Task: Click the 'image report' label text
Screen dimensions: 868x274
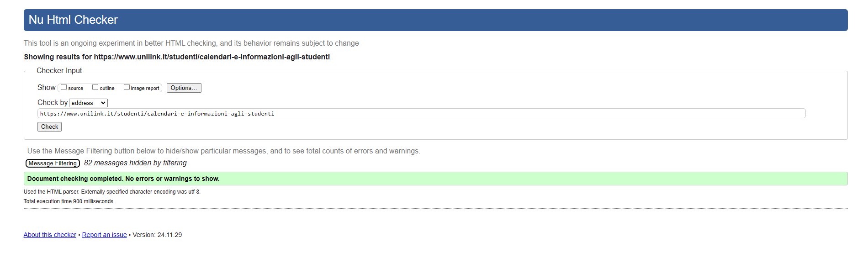Action: tap(145, 88)
